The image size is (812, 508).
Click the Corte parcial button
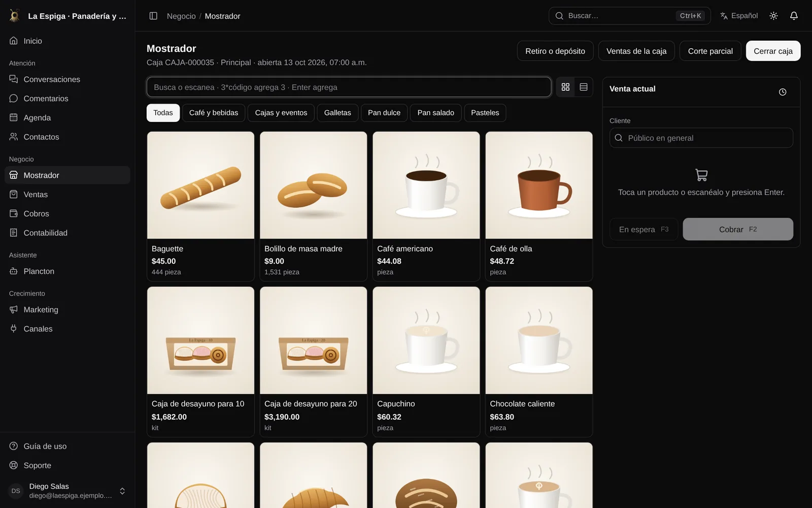click(710, 51)
